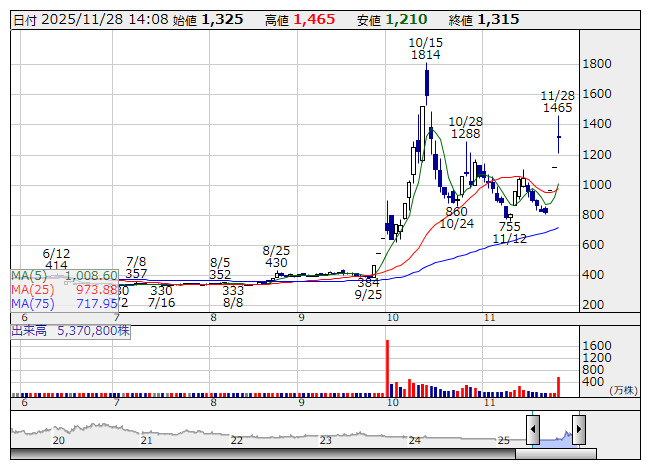Click the 10/15 high label 1814

(425, 56)
